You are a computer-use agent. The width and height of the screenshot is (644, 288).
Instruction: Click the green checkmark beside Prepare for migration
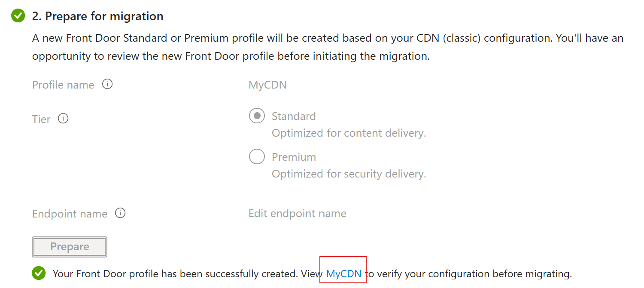tap(18, 15)
